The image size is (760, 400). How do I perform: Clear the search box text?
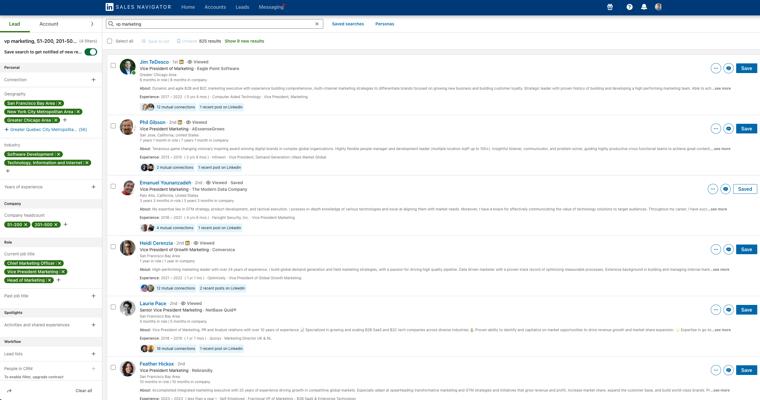(317, 24)
